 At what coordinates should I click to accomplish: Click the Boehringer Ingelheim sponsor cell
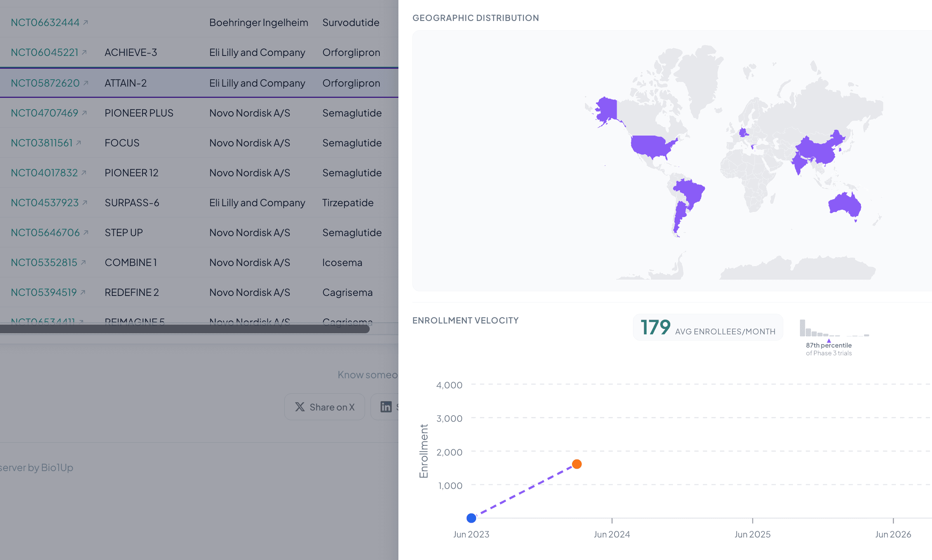pos(259,23)
